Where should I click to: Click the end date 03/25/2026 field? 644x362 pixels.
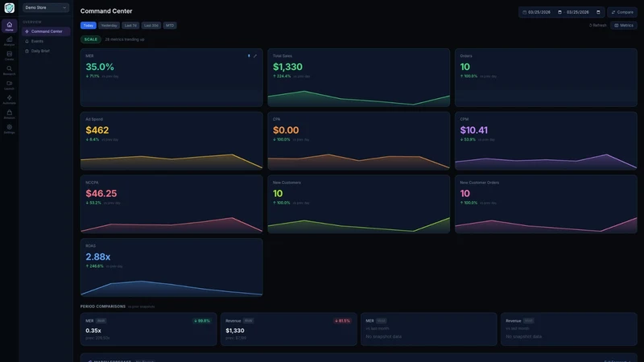pos(577,12)
